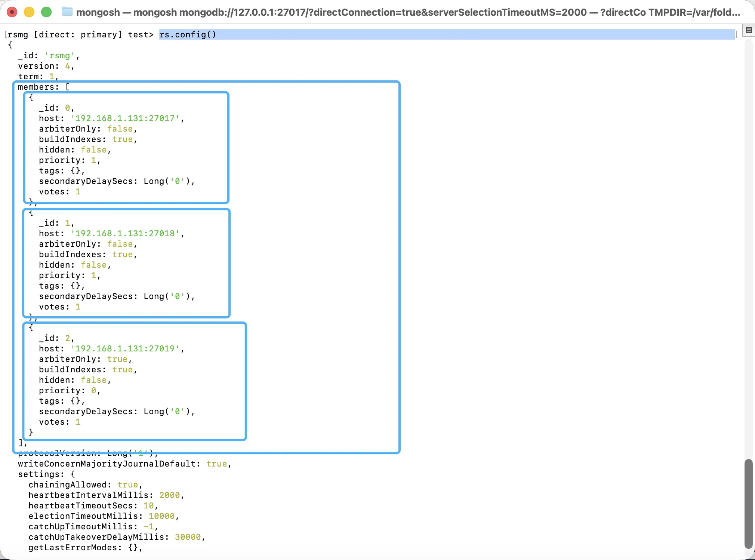Click the 'settings: {' line
This screenshot has height=560, width=755.
(46, 474)
